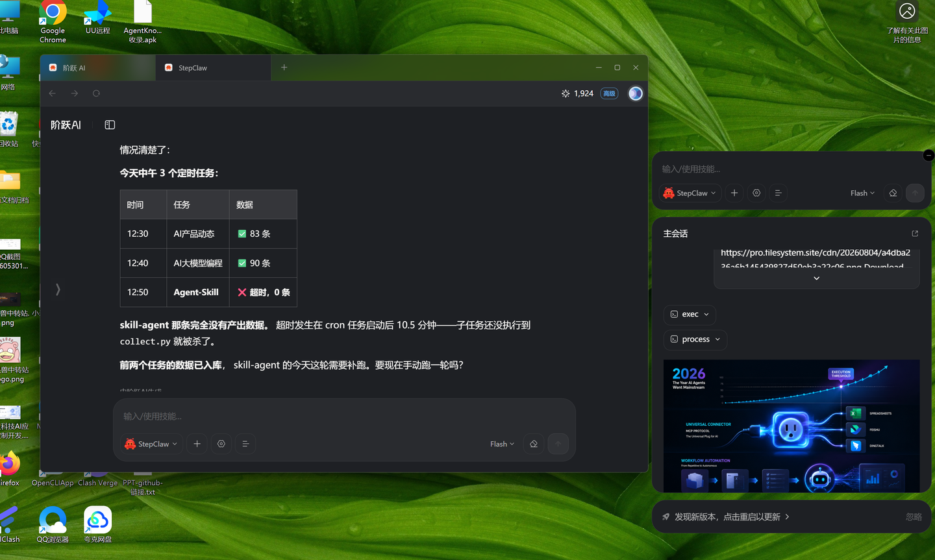Click the 83 条 data cell
The image size is (935, 560).
263,234
